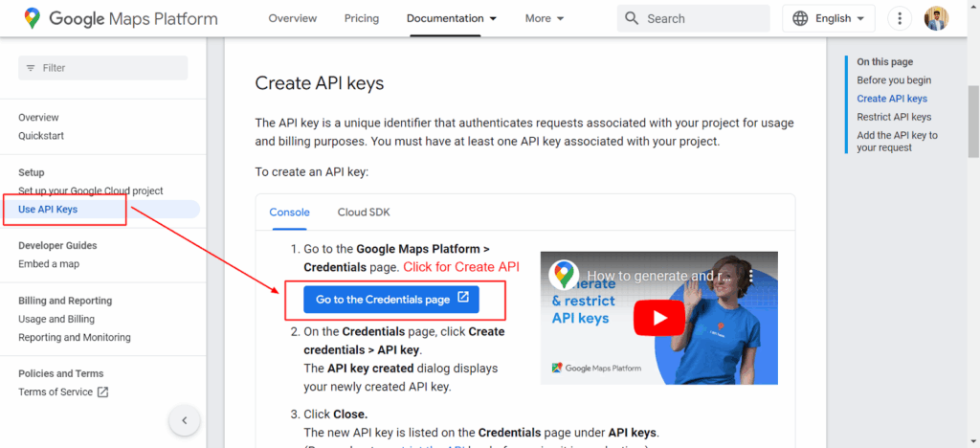Open the three-dot options menu

(x=900, y=18)
